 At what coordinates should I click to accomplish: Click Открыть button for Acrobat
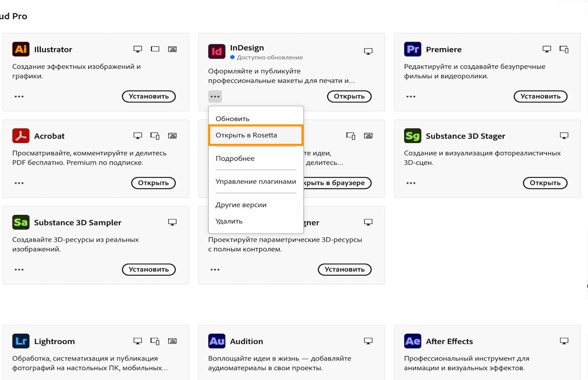click(153, 183)
